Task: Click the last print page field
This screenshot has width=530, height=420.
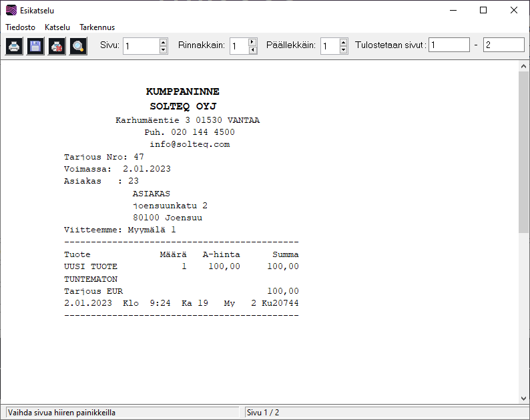Action: click(504, 45)
